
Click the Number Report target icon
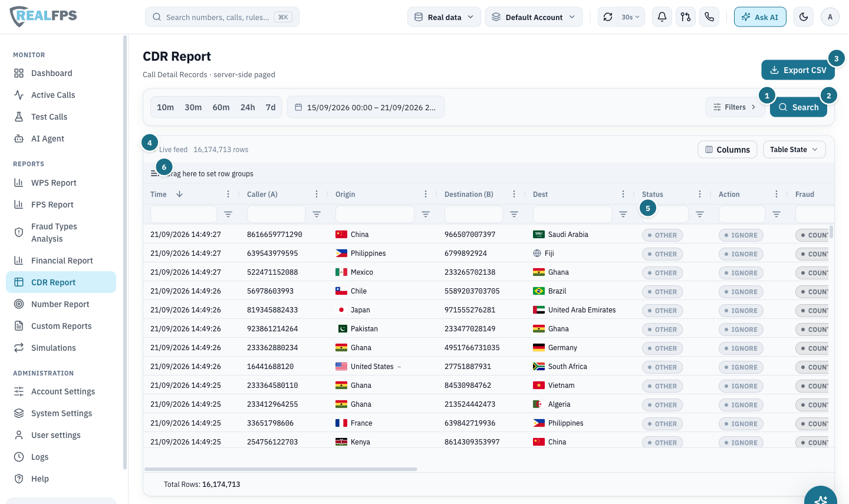[19, 304]
